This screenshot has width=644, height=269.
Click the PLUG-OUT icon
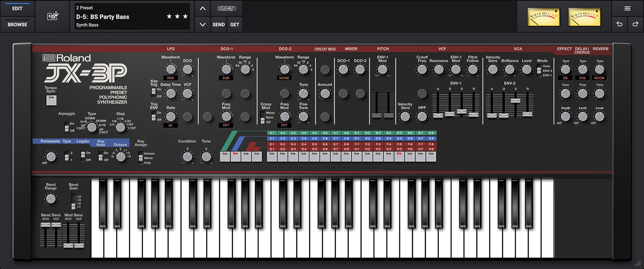click(227, 8)
